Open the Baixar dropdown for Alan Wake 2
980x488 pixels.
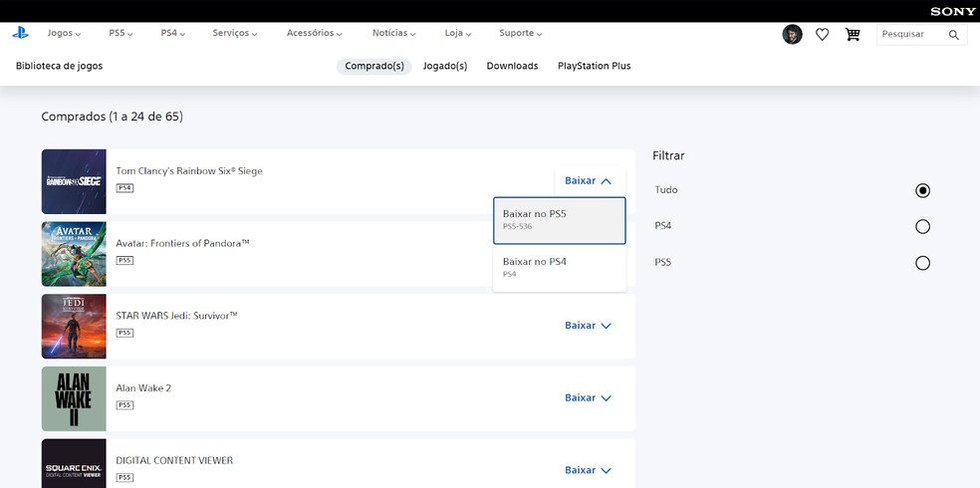point(589,398)
